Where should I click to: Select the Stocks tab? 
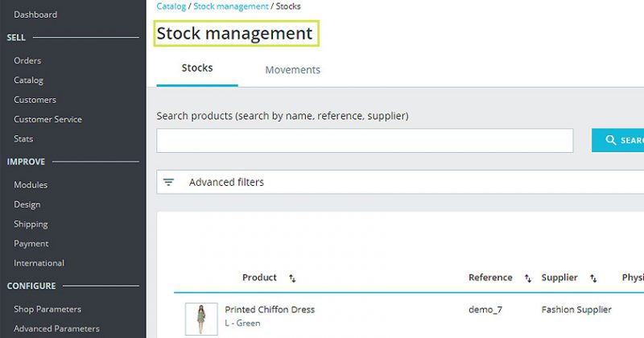coord(197,68)
